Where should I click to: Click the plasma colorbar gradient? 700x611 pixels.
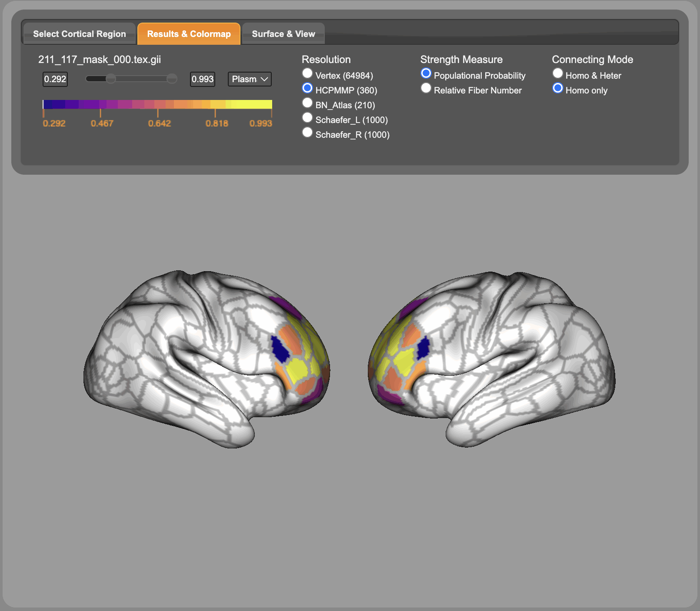click(157, 104)
